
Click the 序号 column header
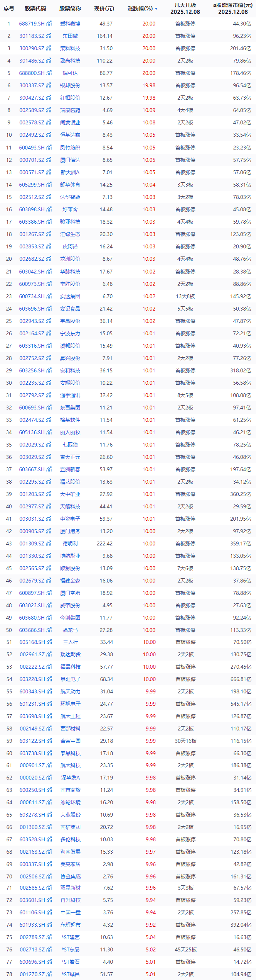coord(9,8)
